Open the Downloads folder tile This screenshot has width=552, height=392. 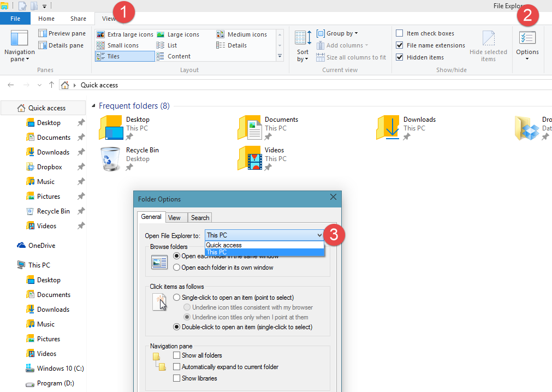(406, 128)
